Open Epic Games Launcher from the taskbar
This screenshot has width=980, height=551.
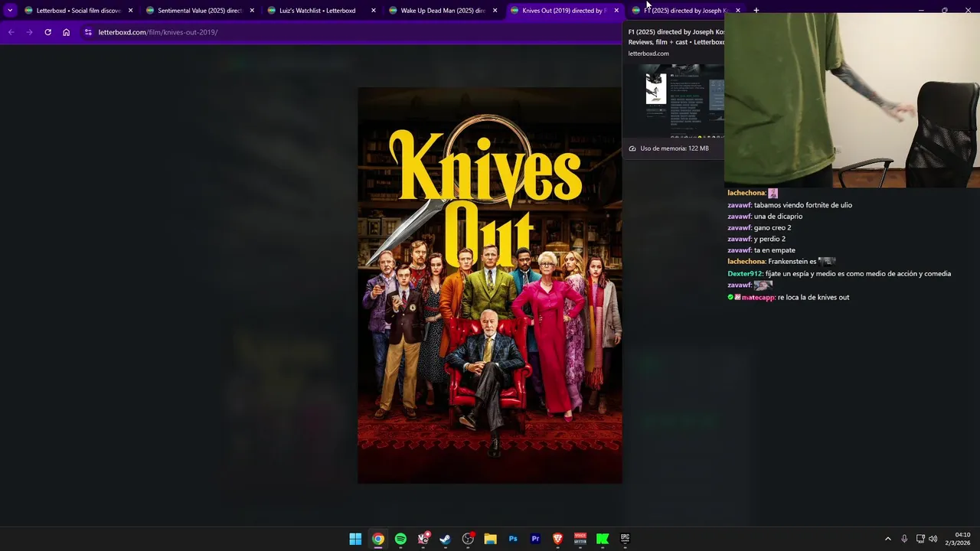point(625,539)
